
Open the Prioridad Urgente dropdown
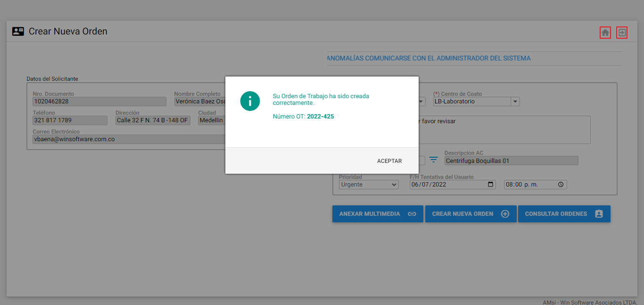tap(369, 185)
